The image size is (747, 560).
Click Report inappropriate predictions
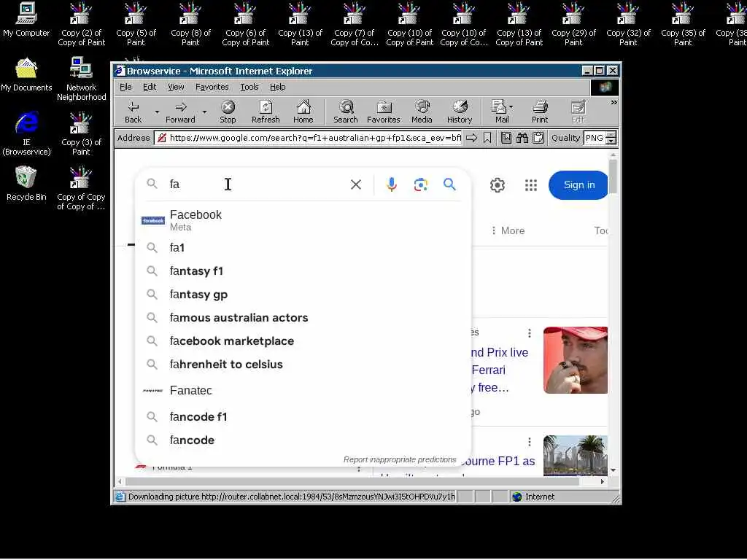(400, 459)
